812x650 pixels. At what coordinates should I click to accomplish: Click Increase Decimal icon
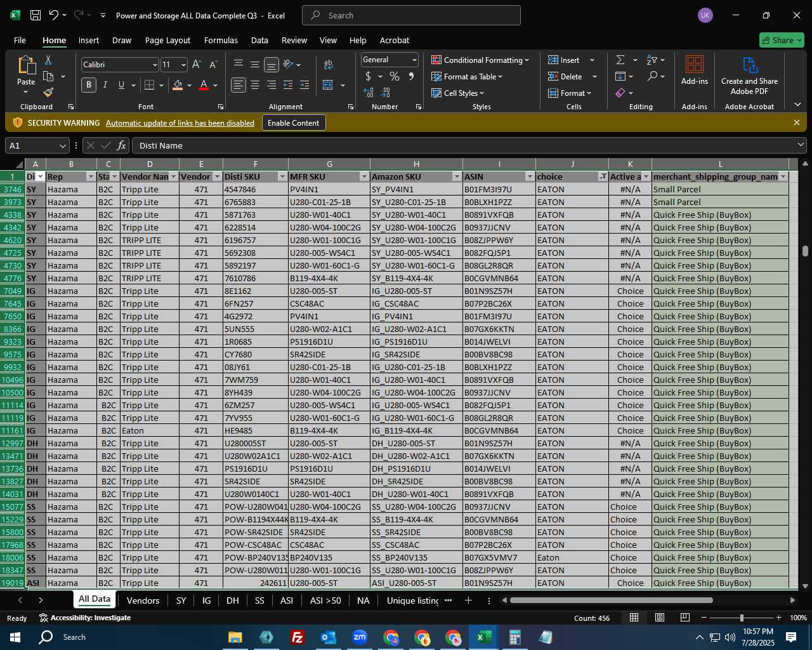pos(369,93)
